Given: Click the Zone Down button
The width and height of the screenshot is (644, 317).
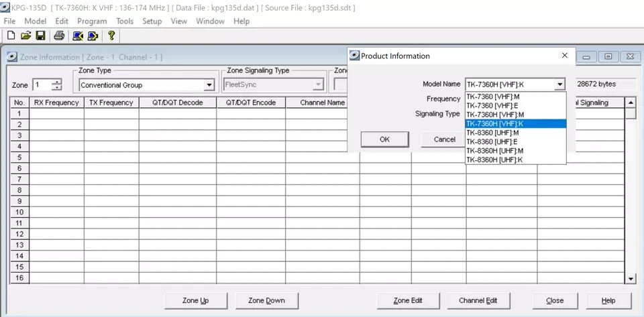Looking at the screenshot, I should pos(266,300).
